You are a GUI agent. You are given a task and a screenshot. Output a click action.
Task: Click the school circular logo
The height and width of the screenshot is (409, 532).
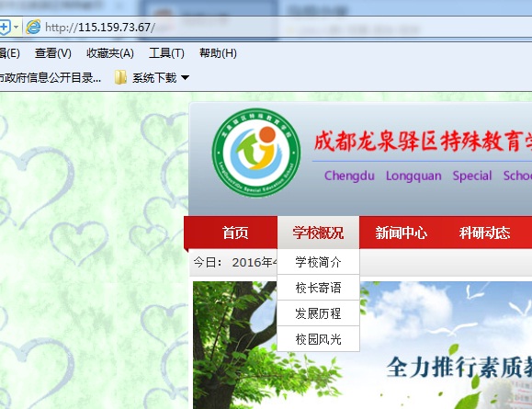[x=256, y=152]
